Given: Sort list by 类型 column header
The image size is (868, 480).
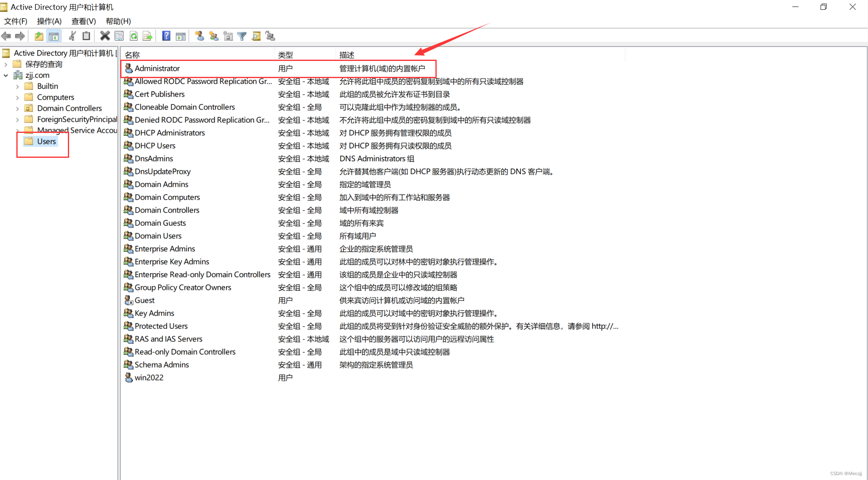Looking at the screenshot, I should 285,55.
